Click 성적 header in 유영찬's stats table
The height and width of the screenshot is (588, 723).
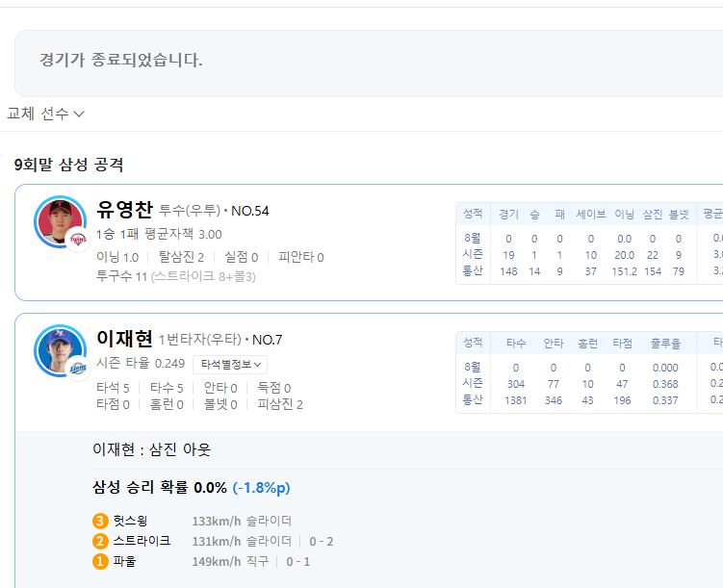[x=472, y=213]
